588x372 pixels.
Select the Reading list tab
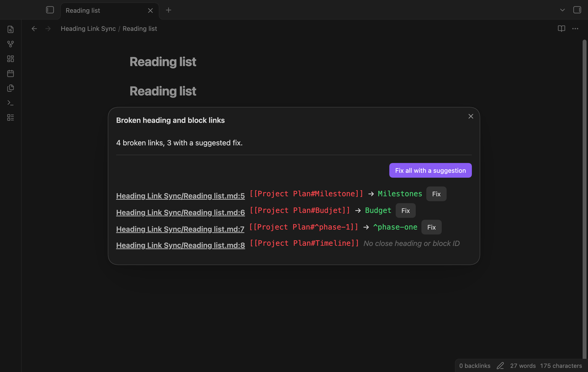pyautogui.click(x=109, y=10)
